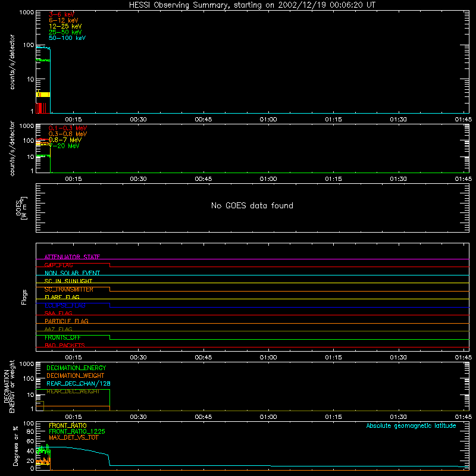Select the 80 tick label on bottom plot
476x476 pixels.
30,431
